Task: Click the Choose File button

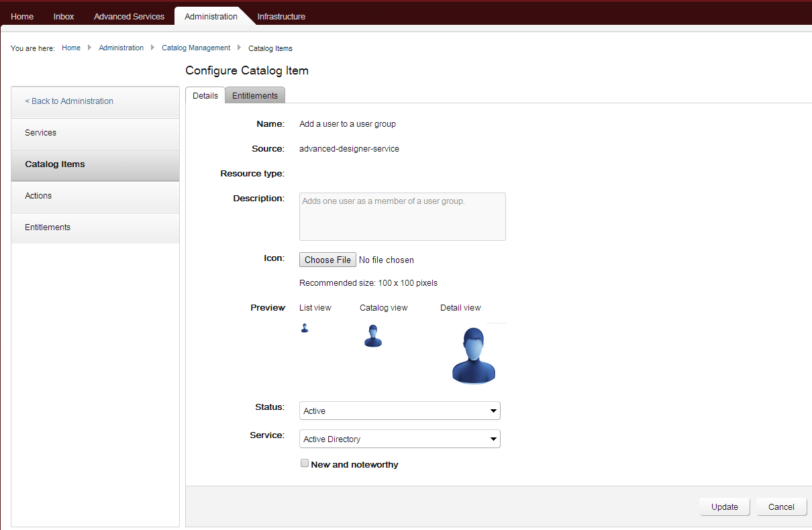Action: click(327, 260)
